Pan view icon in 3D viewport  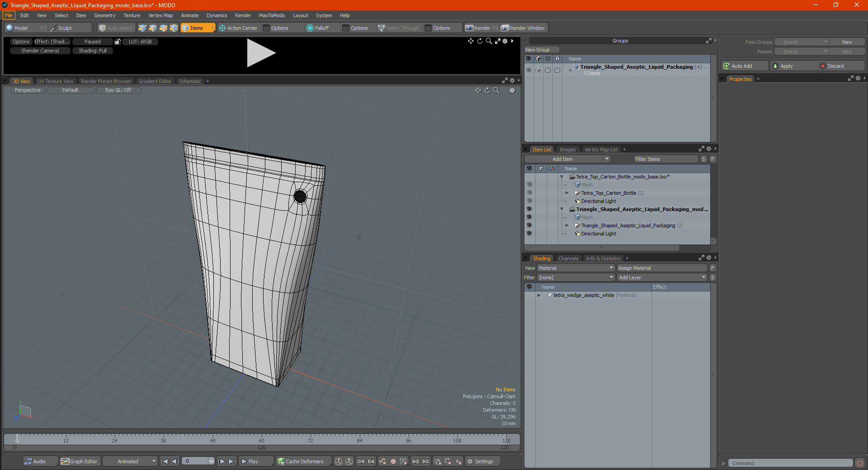click(x=478, y=90)
